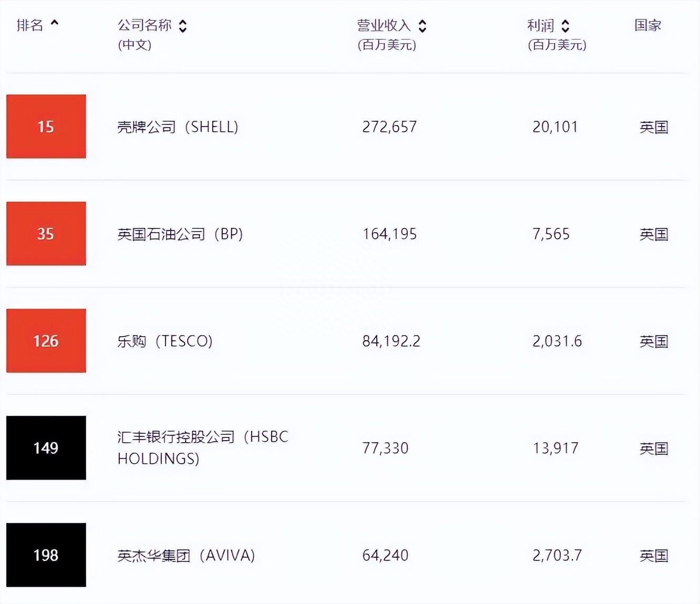Click the red rank 15 badge
The image size is (700, 604).
pos(46,127)
